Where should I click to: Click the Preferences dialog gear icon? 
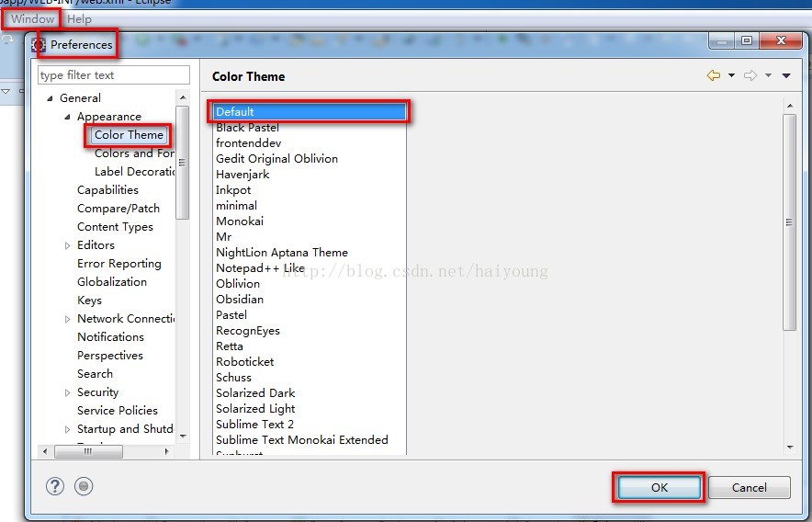click(39, 45)
